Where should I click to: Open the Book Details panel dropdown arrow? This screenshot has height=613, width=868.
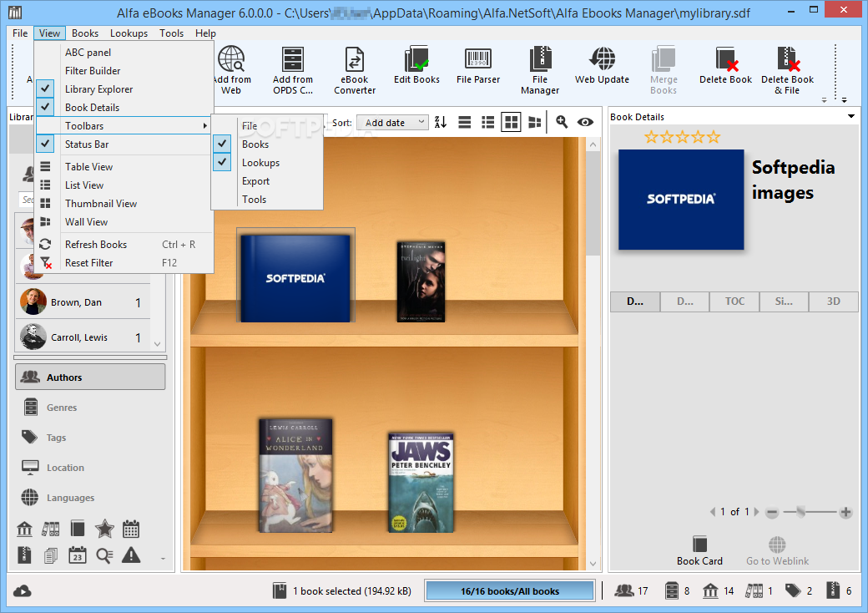[850, 117]
